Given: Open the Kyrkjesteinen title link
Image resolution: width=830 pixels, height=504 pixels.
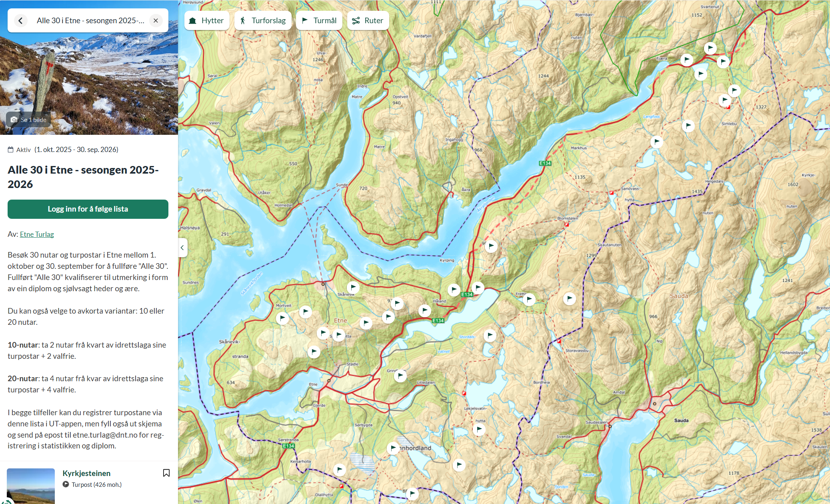Looking at the screenshot, I should coord(86,473).
